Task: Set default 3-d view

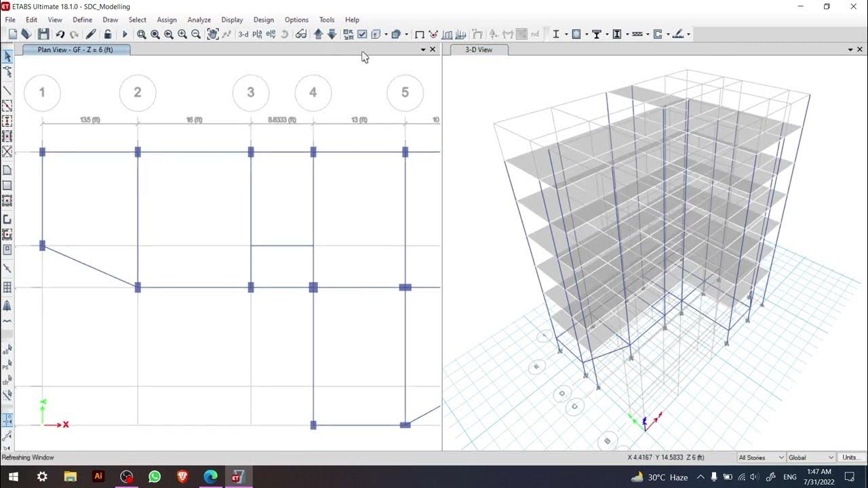Action: coord(243,34)
